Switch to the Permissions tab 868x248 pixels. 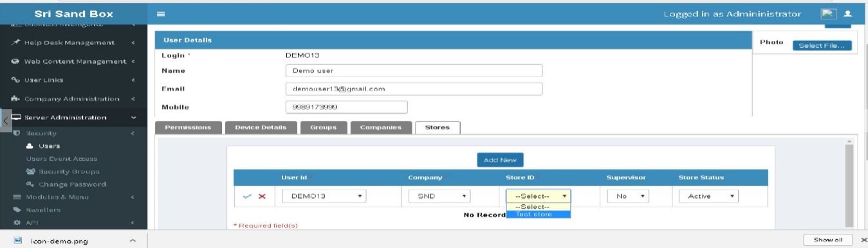pos(189,127)
